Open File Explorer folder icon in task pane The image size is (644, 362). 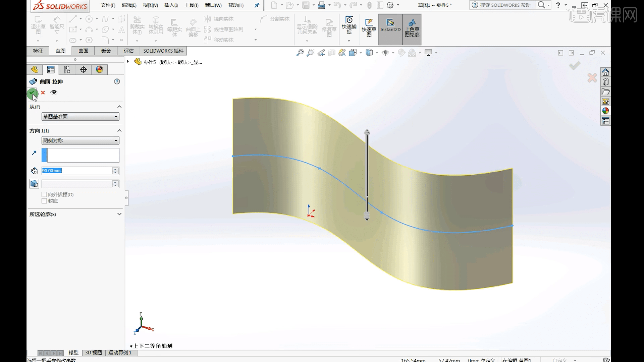pos(605,92)
